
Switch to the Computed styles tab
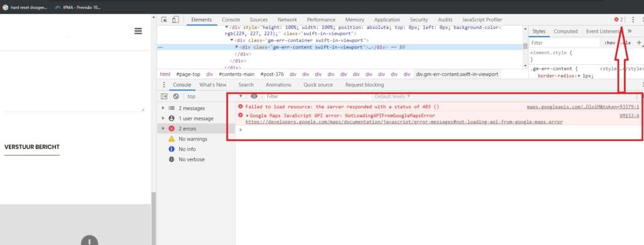pos(565,31)
